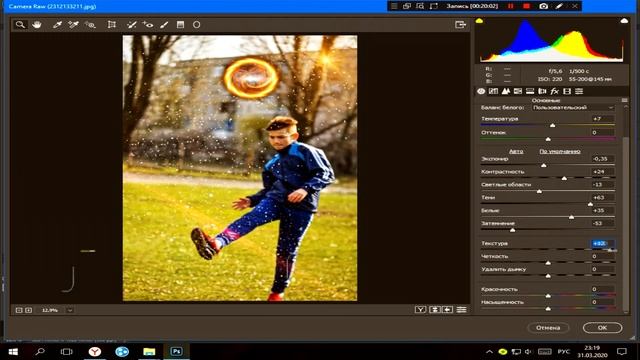Open the Lens Corrections panel tab
The height and width of the screenshot is (360, 640).
pos(542,91)
